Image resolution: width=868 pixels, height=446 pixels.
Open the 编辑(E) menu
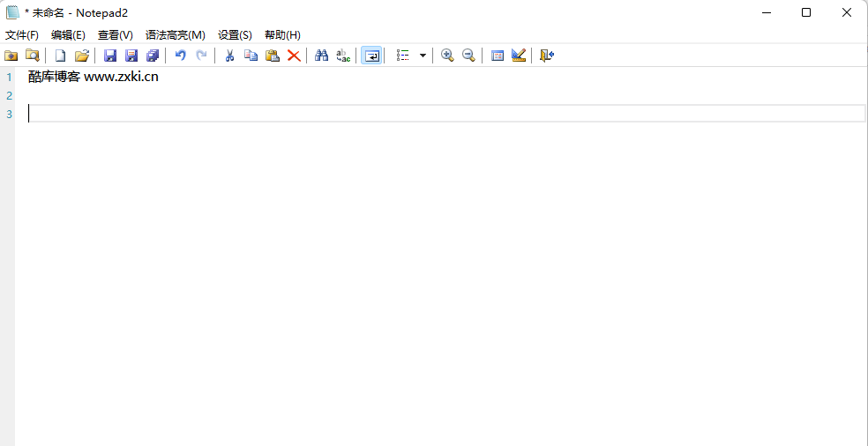click(x=68, y=35)
